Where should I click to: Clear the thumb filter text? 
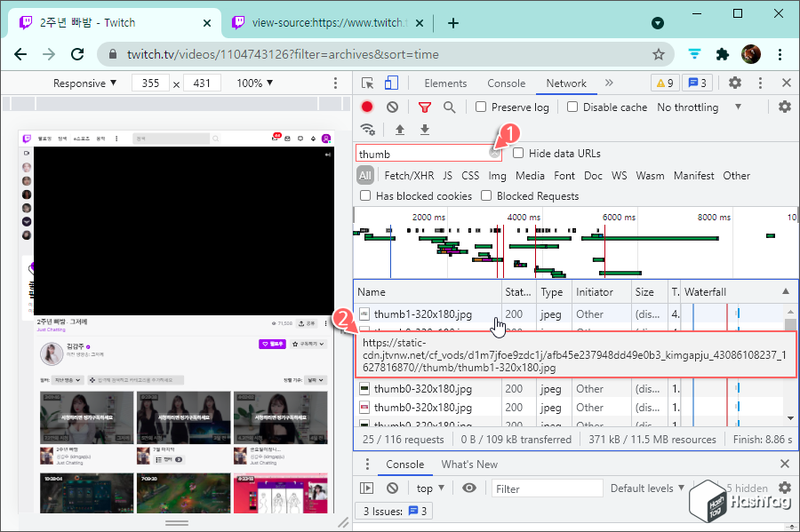pyautogui.click(x=494, y=153)
